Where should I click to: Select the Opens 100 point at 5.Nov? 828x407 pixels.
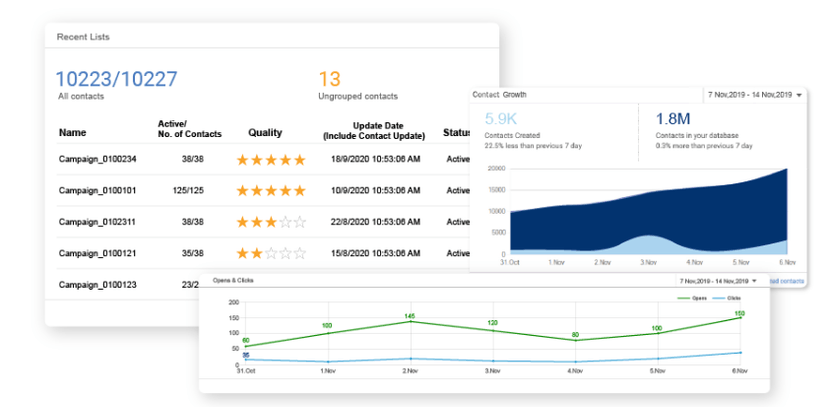657,333
